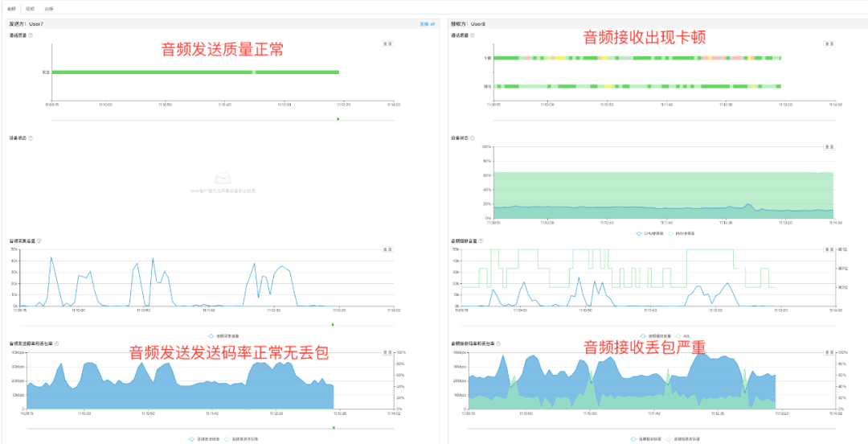Open help icon beside receiver 通话质量

click(x=473, y=35)
